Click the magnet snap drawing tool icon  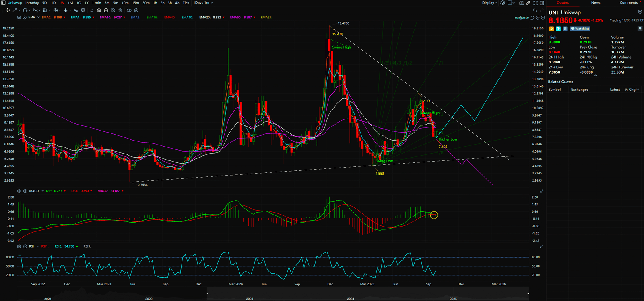tap(99, 10)
